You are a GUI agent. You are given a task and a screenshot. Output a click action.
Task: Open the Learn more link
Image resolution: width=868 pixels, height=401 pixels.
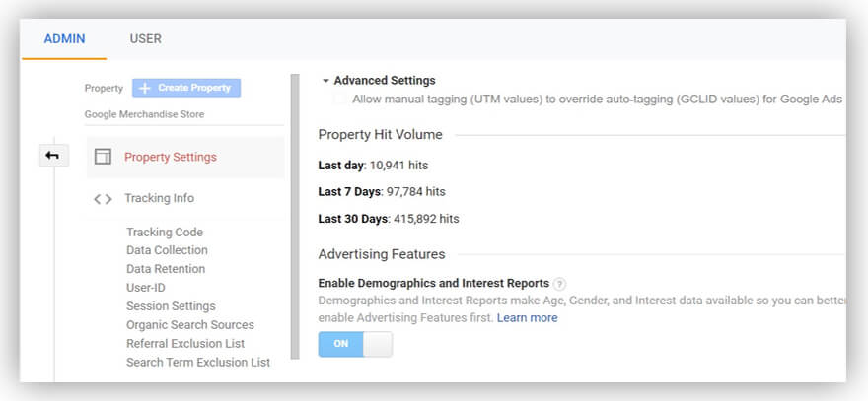pos(527,318)
